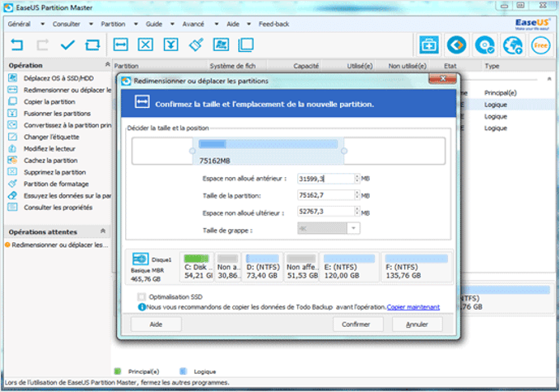The height and width of the screenshot is (392, 560).
Task: Click the left resize handle of partition bar
Action: (193, 151)
